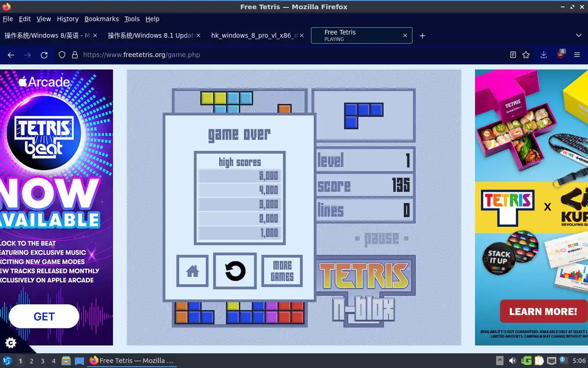This screenshot has width=588, height=368.
Task: Open the volume speaker icon in the system tray
Action: tap(513, 361)
